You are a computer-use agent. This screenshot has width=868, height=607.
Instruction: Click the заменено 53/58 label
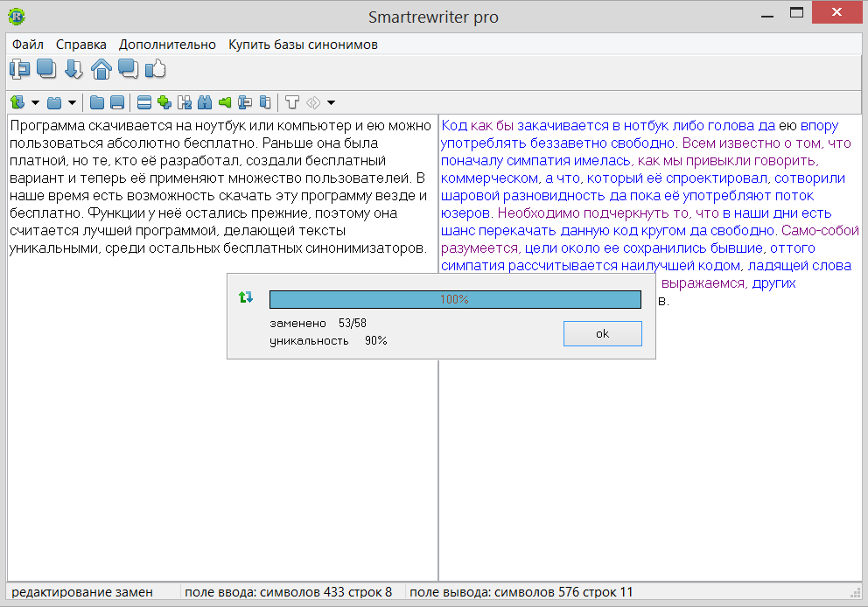(318, 323)
